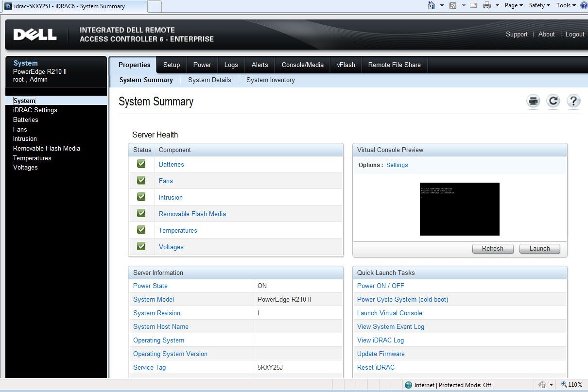Click the Support link in header
This screenshot has width=588, height=392.
pyautogui.click(x=517, y=34)
